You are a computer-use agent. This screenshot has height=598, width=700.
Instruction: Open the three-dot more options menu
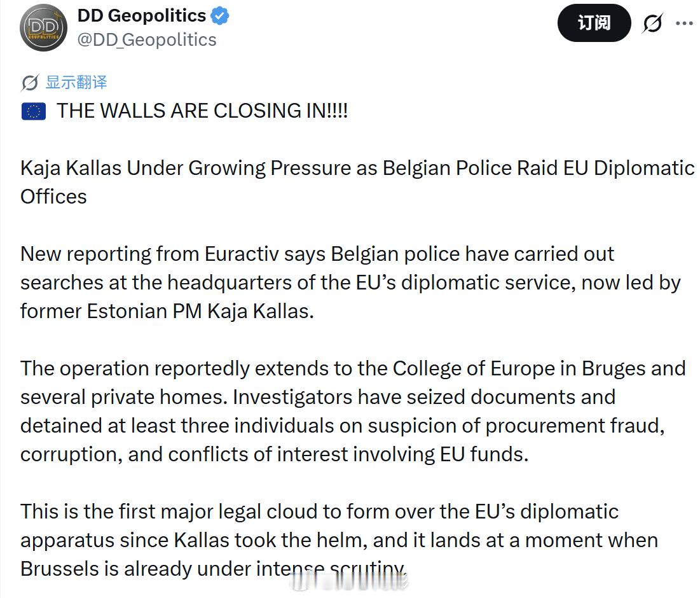click(684, 24)
